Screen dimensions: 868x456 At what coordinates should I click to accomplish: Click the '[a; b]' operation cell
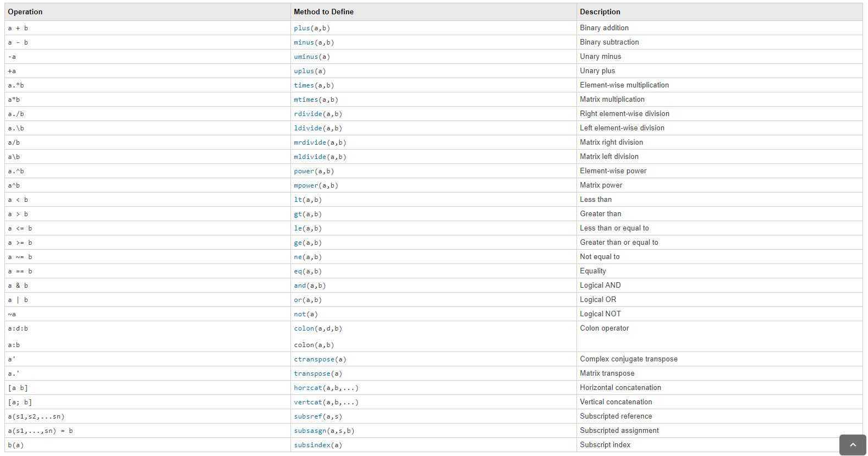coord(147,402)
